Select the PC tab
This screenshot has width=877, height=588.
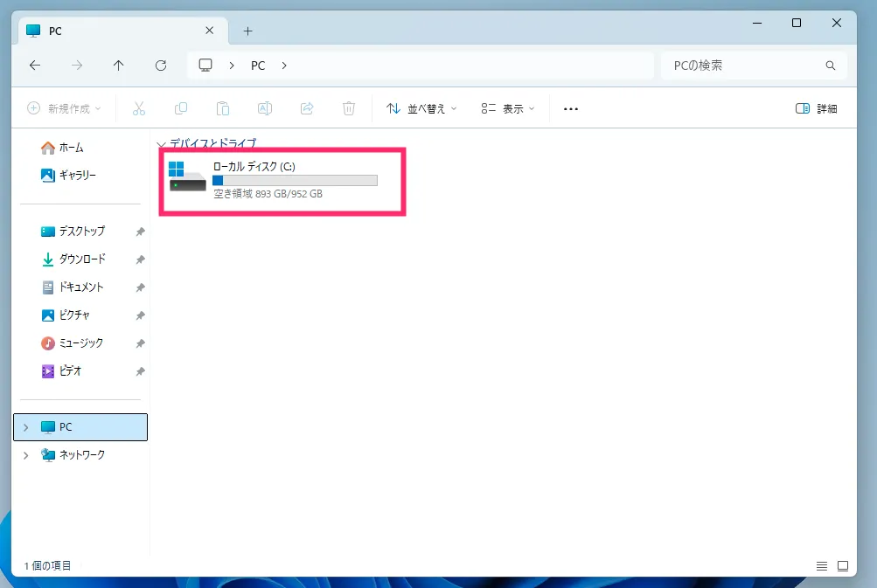[123, 31]
